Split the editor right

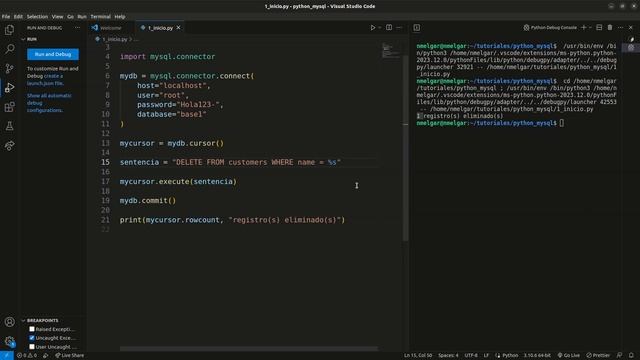point(389,28)
